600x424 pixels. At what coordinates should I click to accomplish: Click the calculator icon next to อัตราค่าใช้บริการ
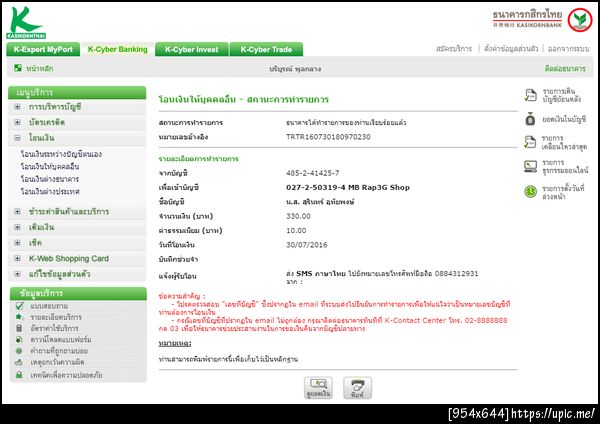tap(19, 328)
